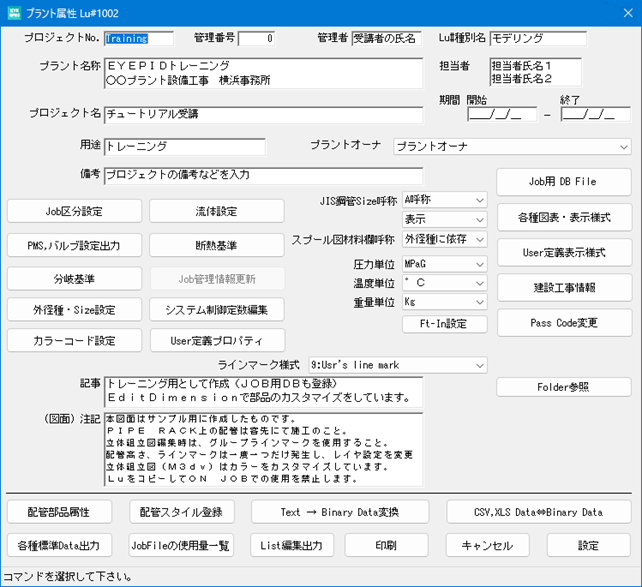Click the プロジェクト名 field
This screenshot has width=642, height=587.
[264, 115]
